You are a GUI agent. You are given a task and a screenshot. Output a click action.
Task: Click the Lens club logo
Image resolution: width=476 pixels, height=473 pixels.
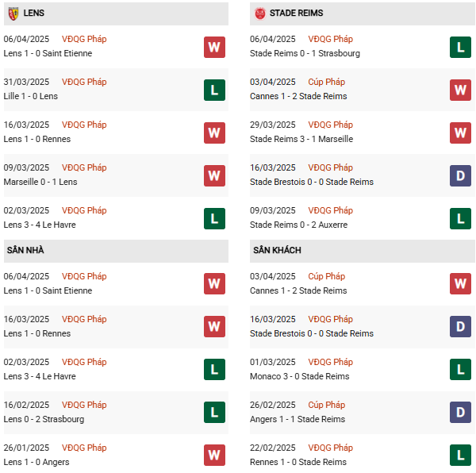(13, 13)
